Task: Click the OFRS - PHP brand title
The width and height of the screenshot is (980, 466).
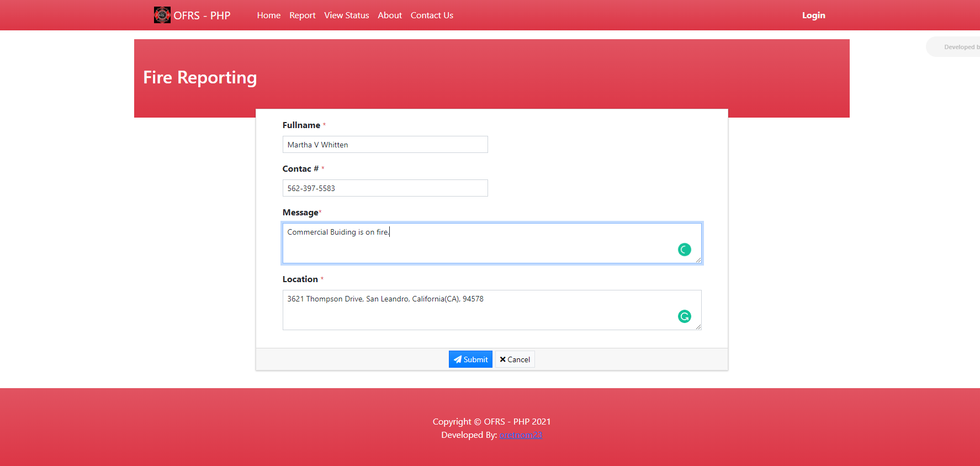Action: [202, 15]
